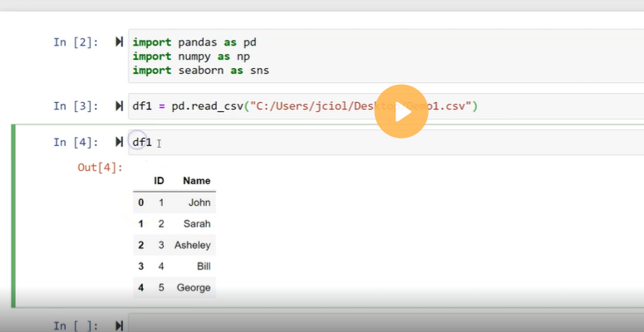
Task: Click the green selected-cell left border
Action: pos(13,216)
